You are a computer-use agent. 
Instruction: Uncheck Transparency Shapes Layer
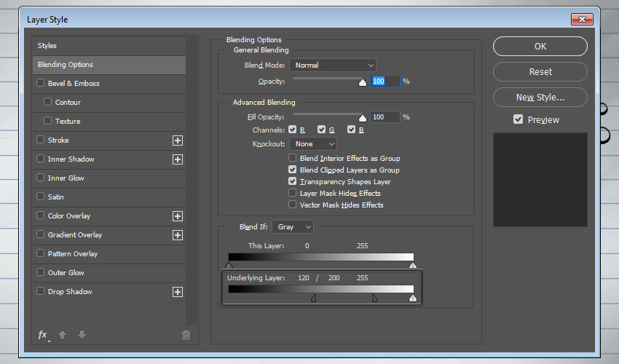coord(293,181)
